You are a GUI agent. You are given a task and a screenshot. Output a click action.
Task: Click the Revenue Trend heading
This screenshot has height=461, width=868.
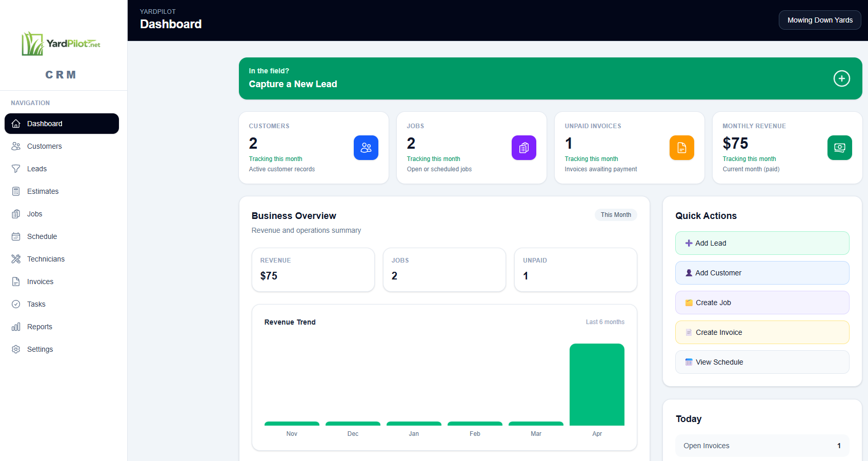click(x=290, y=322)
